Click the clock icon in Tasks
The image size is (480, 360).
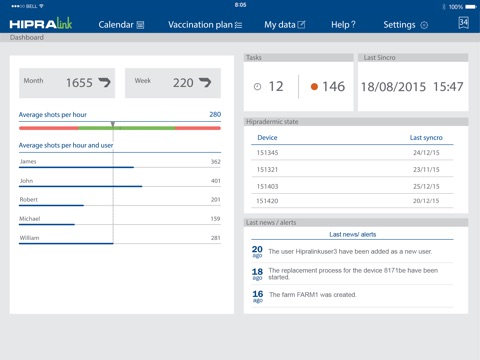click(x=257, y=87)
